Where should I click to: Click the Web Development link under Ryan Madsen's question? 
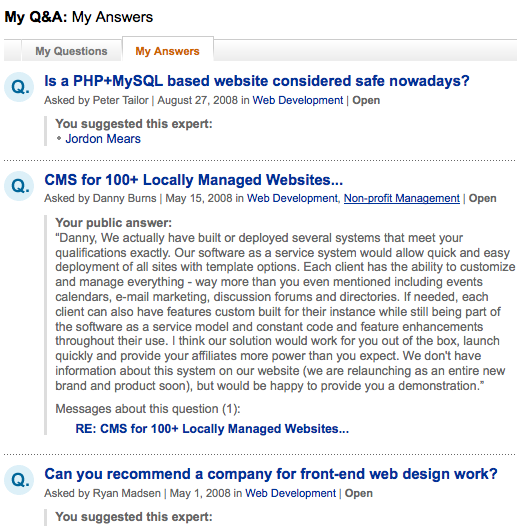coord(291,493)
